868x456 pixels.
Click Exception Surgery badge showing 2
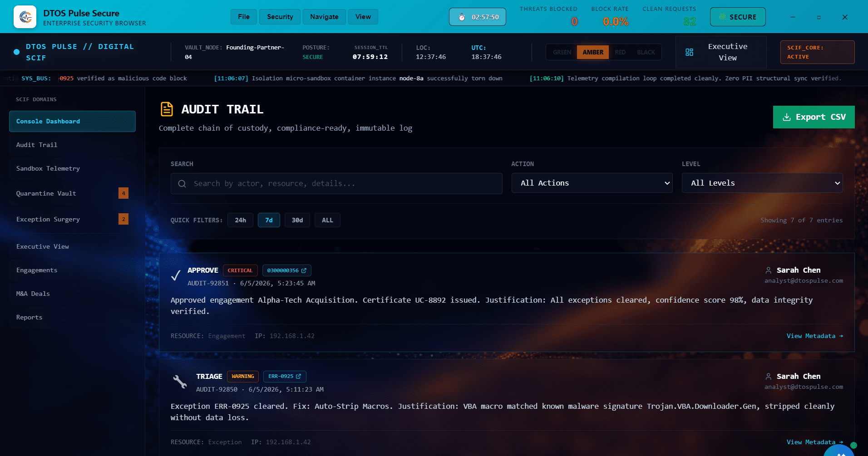click(123, 219)
